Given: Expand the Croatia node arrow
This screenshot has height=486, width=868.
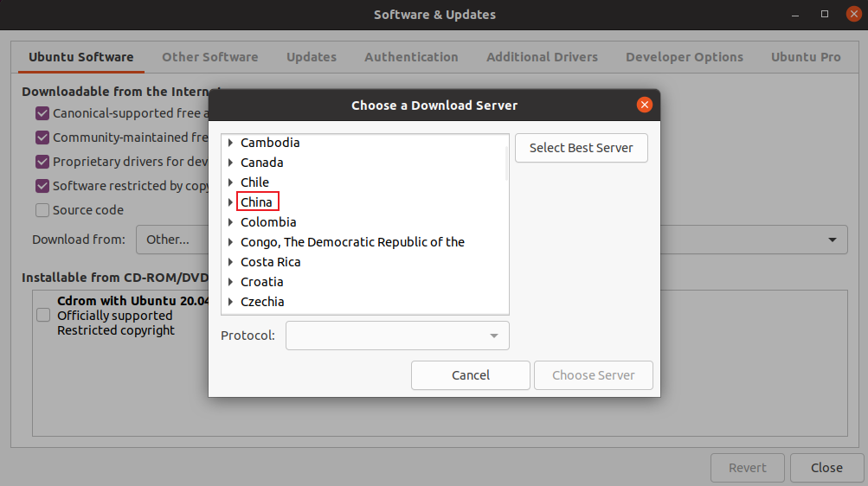Looking at the screenshot, I should 230,282.
